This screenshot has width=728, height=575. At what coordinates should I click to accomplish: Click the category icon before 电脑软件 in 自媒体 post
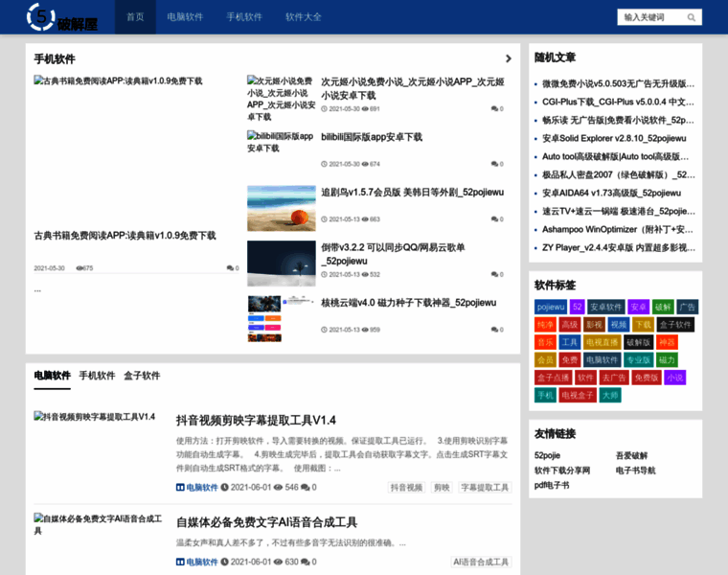pos(180,562)
